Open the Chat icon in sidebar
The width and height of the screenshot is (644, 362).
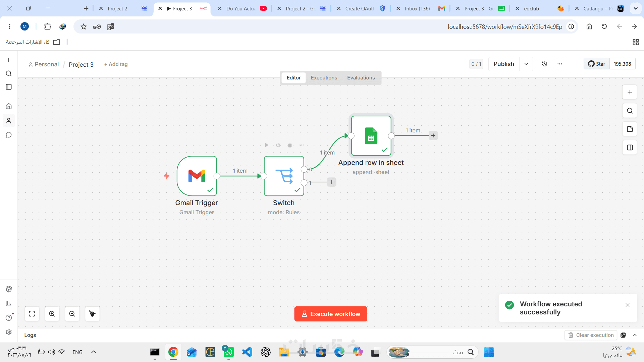coord(9,135)
